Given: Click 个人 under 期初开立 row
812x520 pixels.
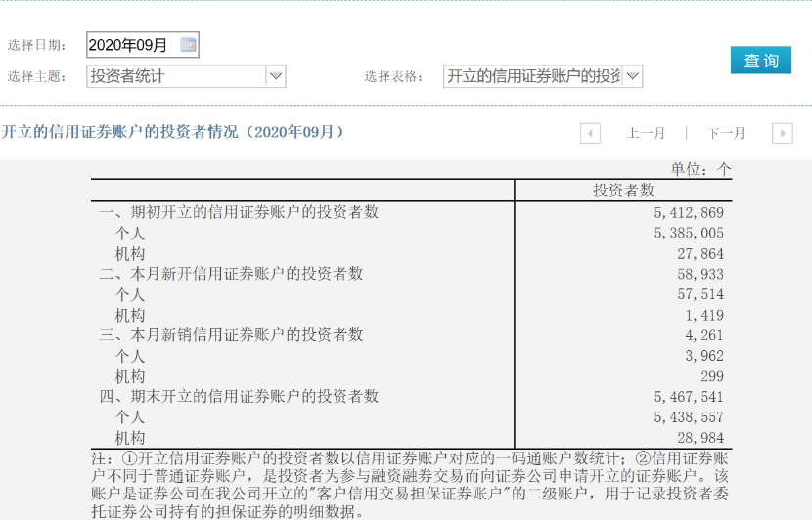Looking at the screenshot, I should point(129,233).
